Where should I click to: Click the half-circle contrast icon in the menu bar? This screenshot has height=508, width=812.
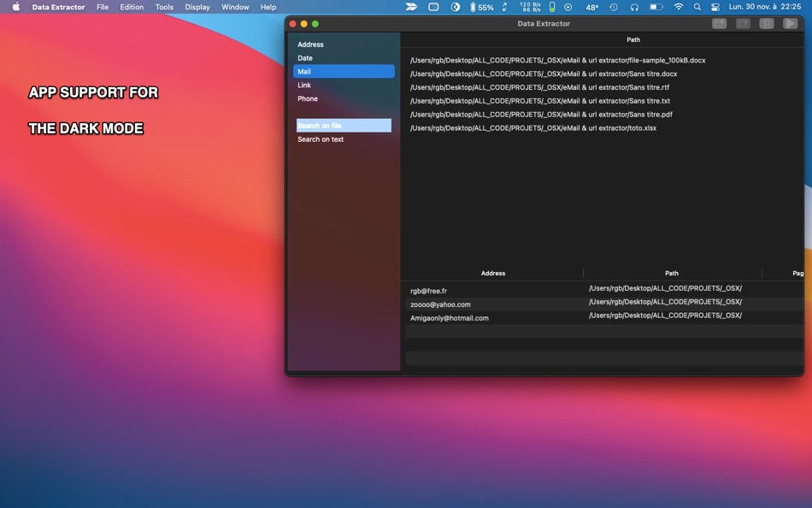[456, 7]
